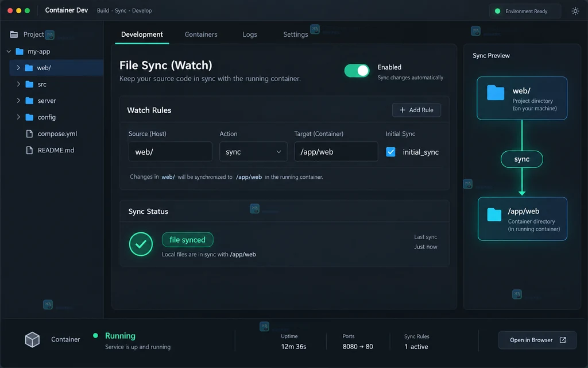Click the server folder icon
Viewport: 588px width, 368px height.
(29, 101)
